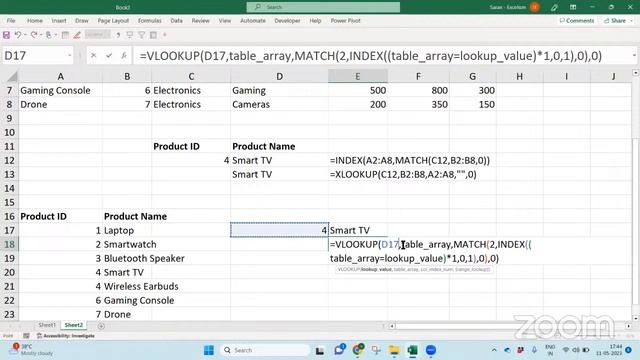Switch to the Home ribbon tab
The width and height of the screenshot is (640, 360).
click(35, 21)
